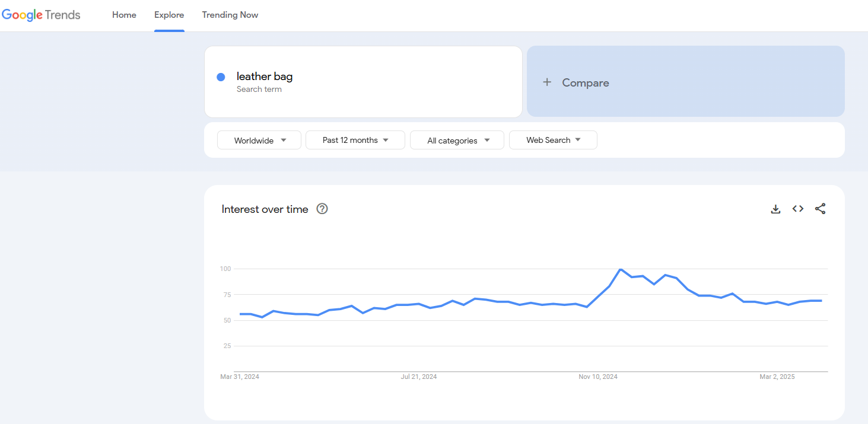Expand the Worldwide region dropdown
The image size is (868, 424).
(259, 141)
